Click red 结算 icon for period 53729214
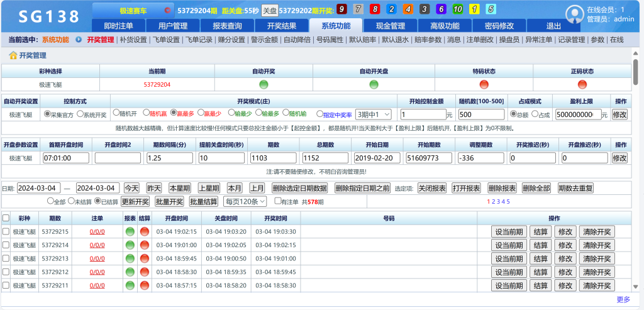This screenshot has height=310, width=644. (x=144, y=245)
